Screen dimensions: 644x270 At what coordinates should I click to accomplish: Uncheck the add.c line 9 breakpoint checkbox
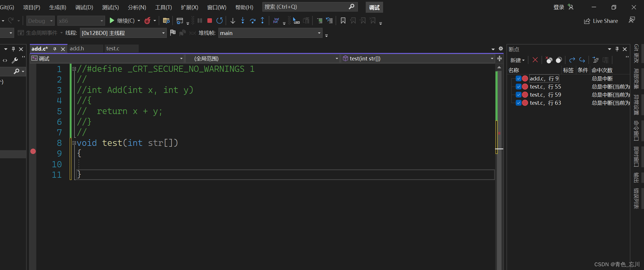click(x=519, y=78)
